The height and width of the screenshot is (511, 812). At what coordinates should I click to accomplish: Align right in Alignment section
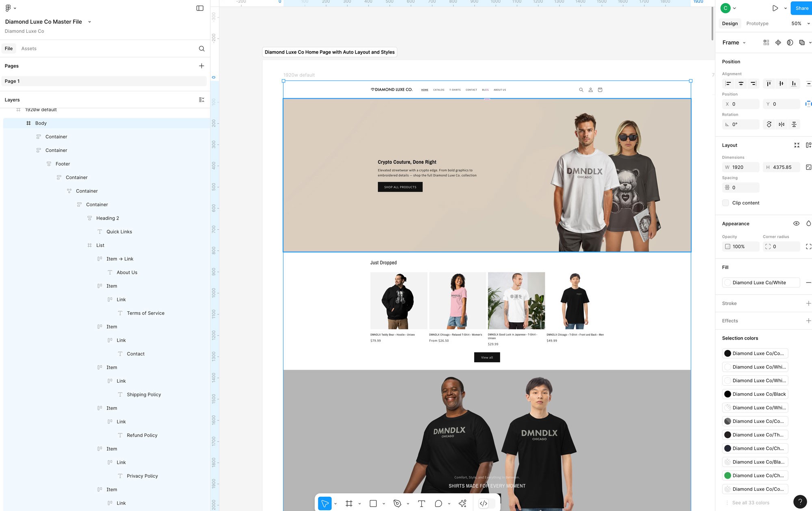click(x=753, y=84)
